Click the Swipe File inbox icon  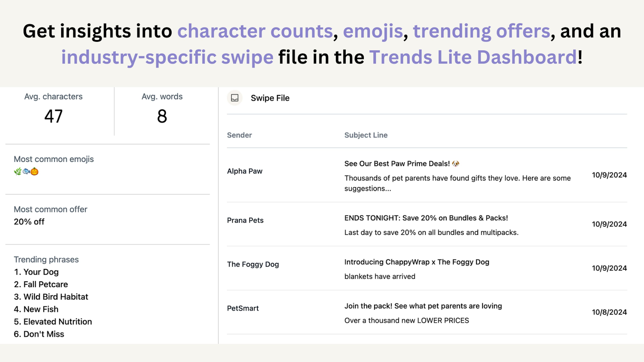point(234,98)
